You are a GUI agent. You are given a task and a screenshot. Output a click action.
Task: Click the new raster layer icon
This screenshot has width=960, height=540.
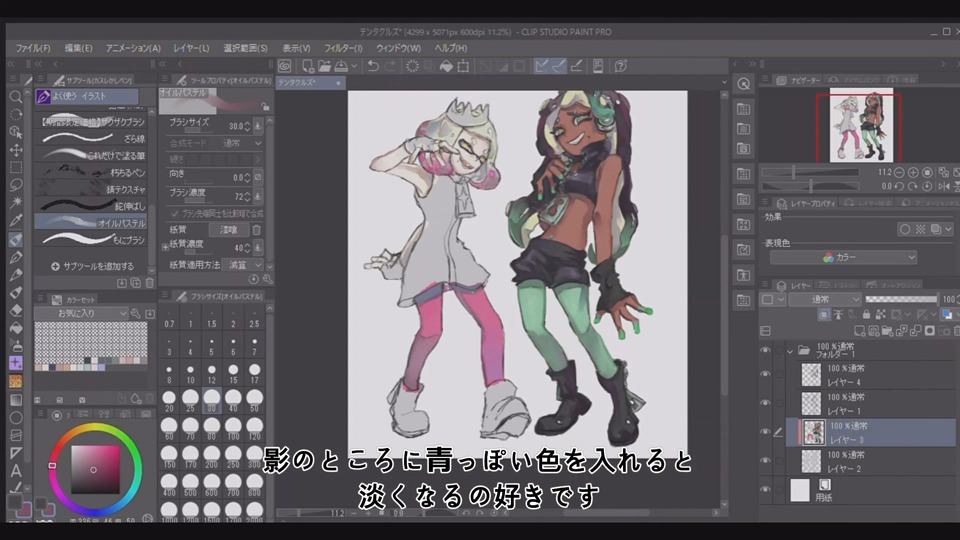pos(860,331)
